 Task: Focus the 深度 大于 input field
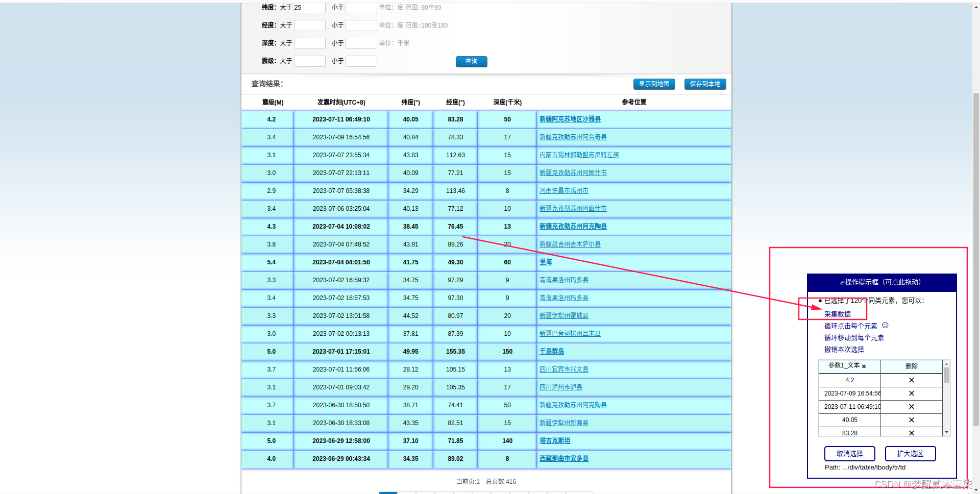(x=309, y=43)
